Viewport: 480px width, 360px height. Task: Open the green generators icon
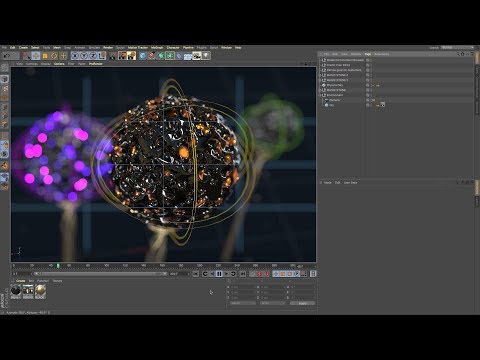161,56
